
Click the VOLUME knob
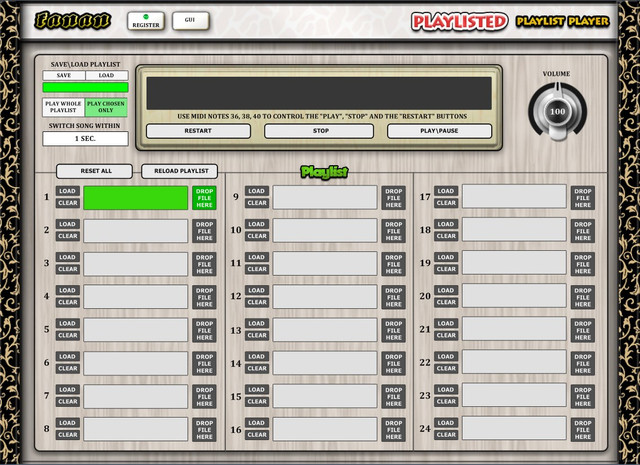(x=557, y=111)
